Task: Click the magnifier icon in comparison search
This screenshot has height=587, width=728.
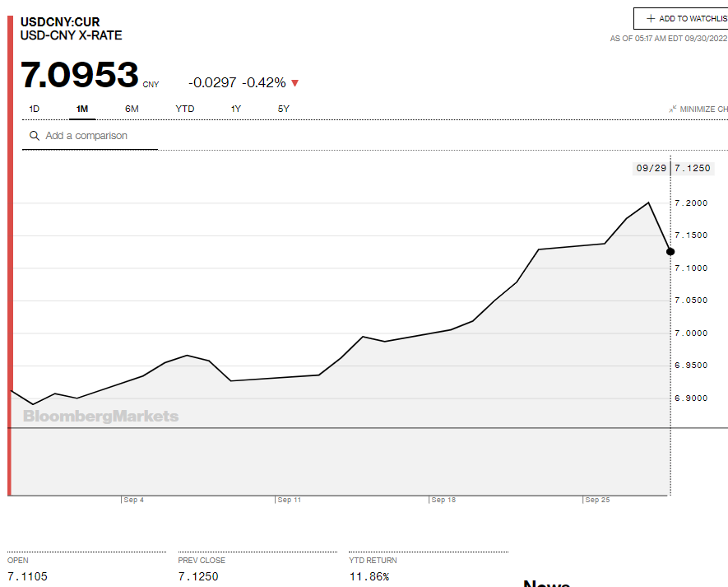Action: [x=35, y=136]
